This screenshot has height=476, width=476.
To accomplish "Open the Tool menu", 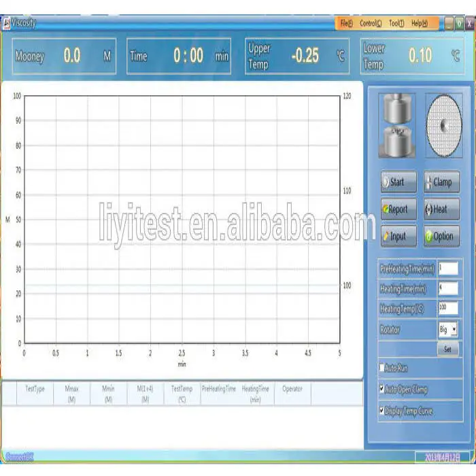I will [x=396, y=23].
